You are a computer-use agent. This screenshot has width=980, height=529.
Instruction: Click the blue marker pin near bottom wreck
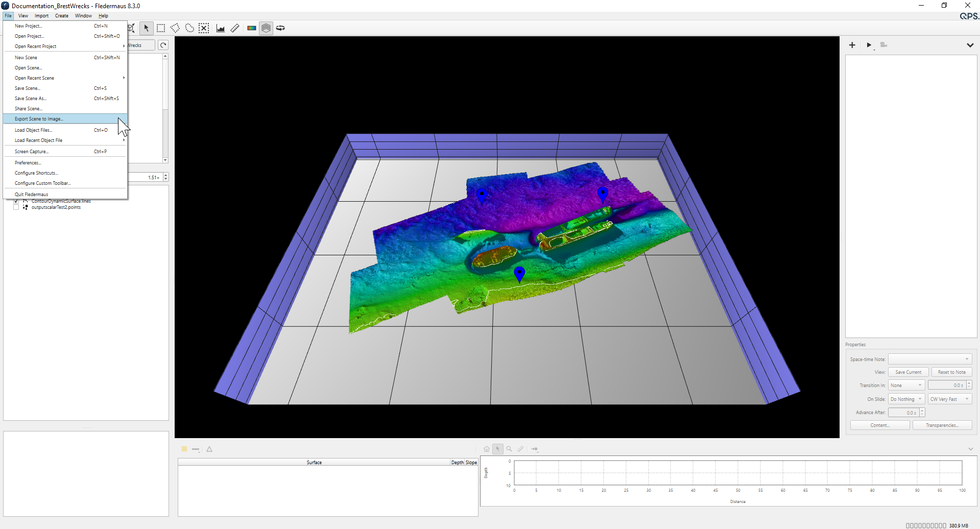[519, 273]
